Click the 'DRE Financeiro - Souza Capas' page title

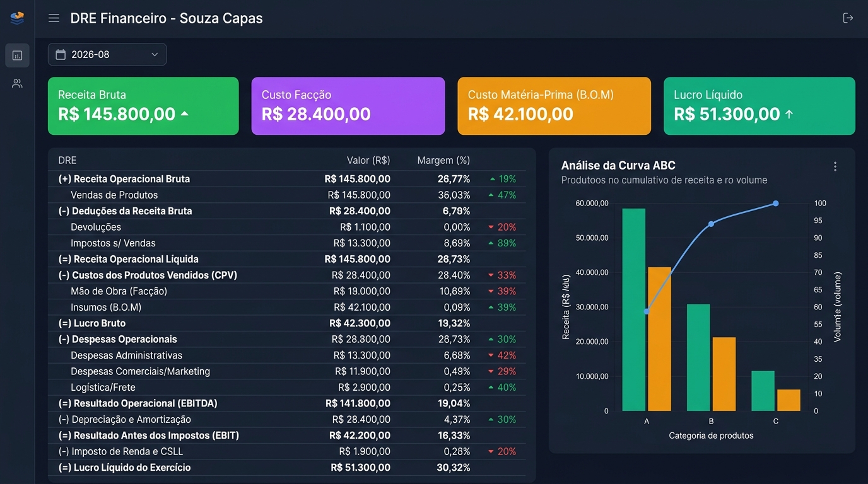click(167, 18)
